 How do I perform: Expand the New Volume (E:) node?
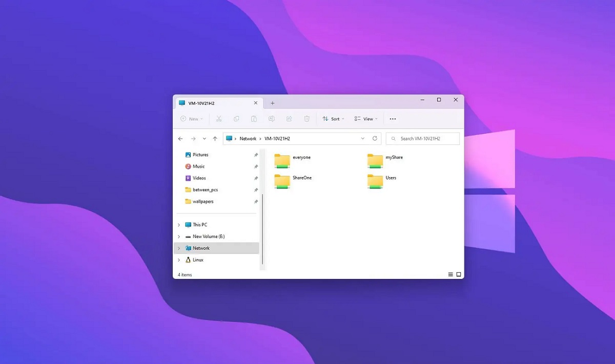(x=179, y=237)
